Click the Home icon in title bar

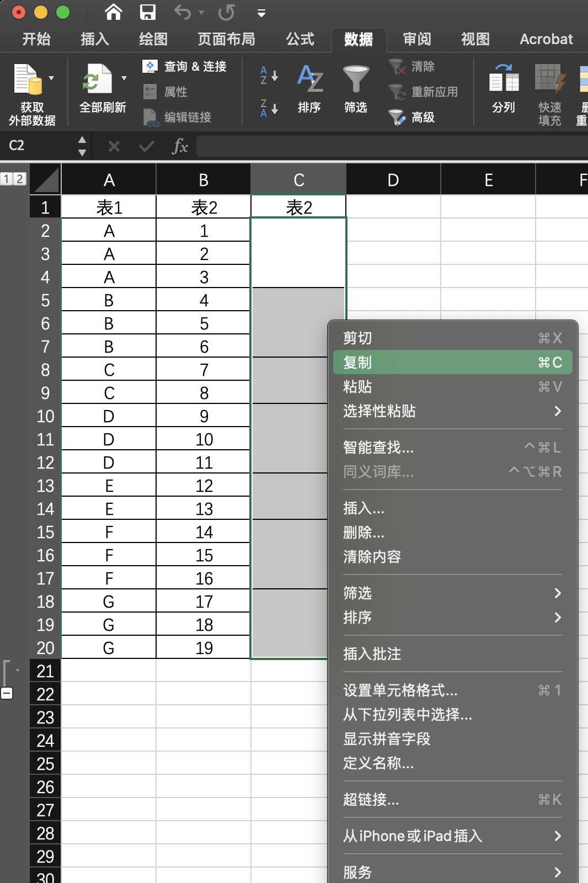point(114,12)
